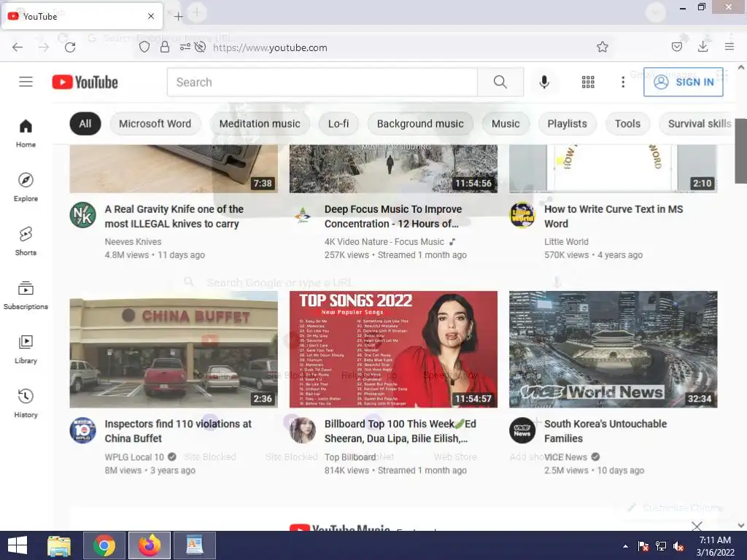This screenshot has height=560, width=747.
Task: Select the Background music chip
Action: [x=420, y=124]
